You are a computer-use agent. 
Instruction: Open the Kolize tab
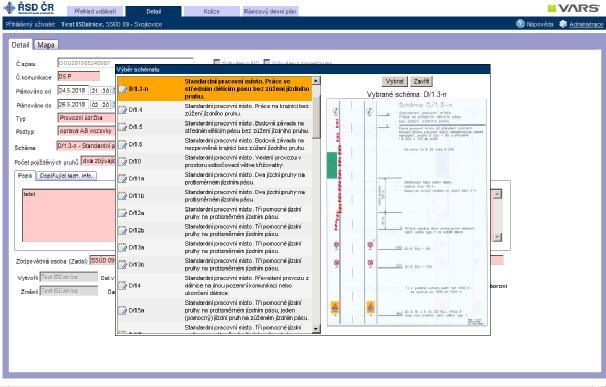pyautogui.click(x=211, y=11)
